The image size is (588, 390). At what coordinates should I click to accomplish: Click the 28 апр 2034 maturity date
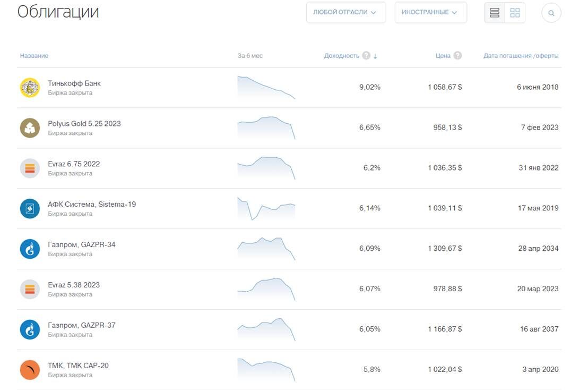(x=538, y=249)
